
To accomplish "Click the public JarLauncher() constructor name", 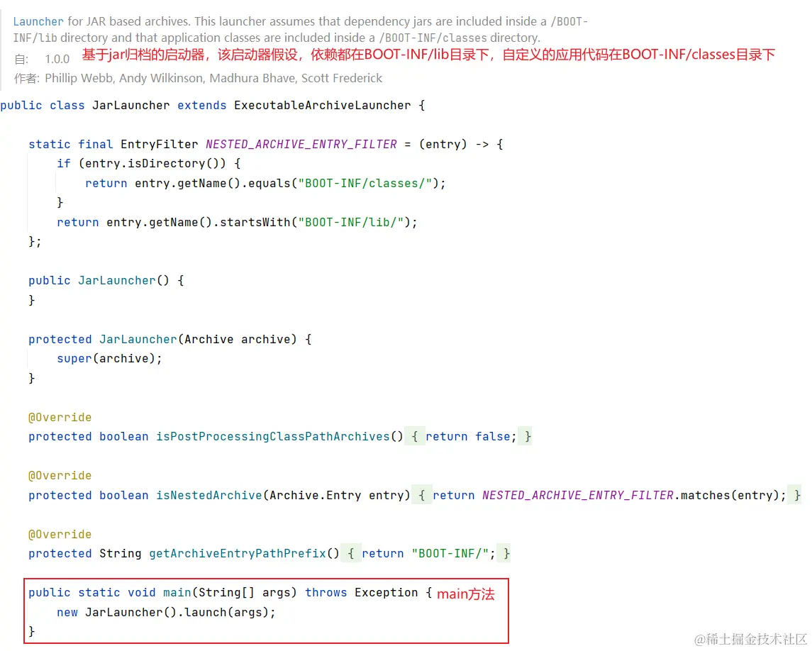I will point(116,281).
